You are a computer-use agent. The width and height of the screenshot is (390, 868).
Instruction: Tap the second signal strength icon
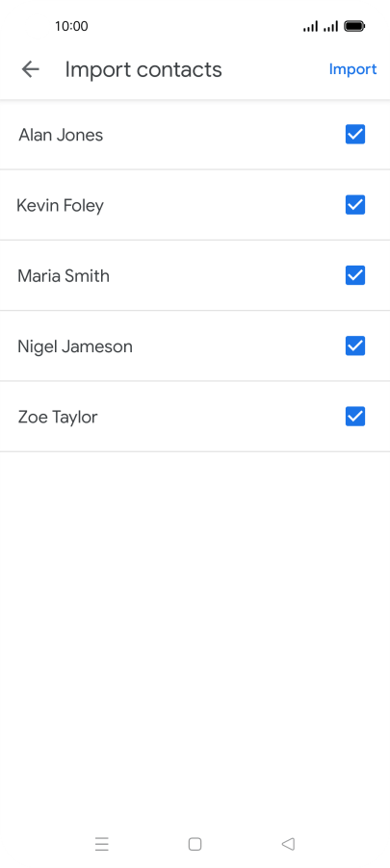[x=330, y=26]
